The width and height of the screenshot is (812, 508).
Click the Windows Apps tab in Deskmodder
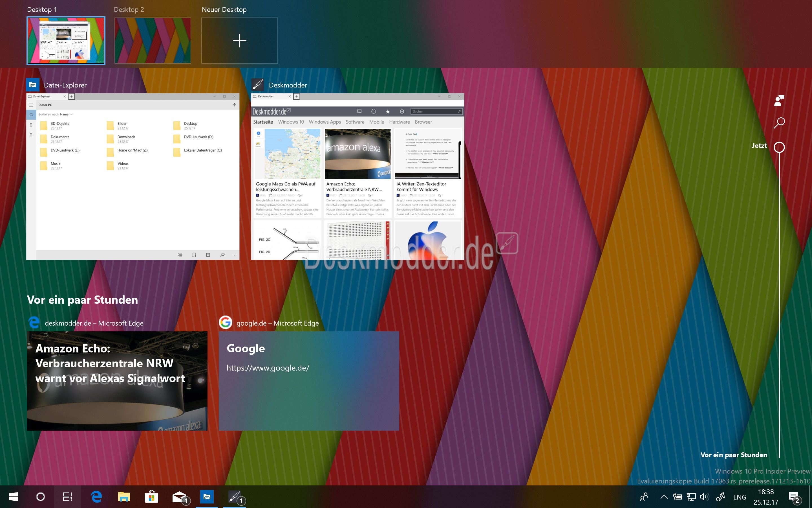[325, 122]
